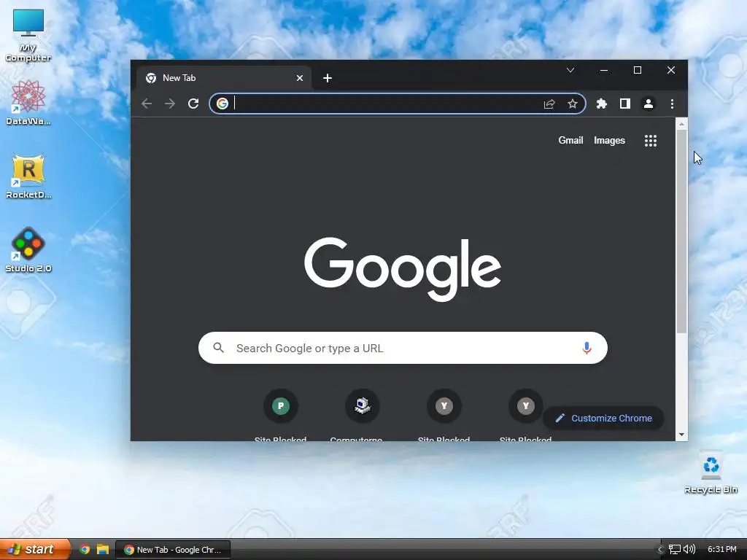Select the Recycle Bin icon

click(x=711, y=472)
